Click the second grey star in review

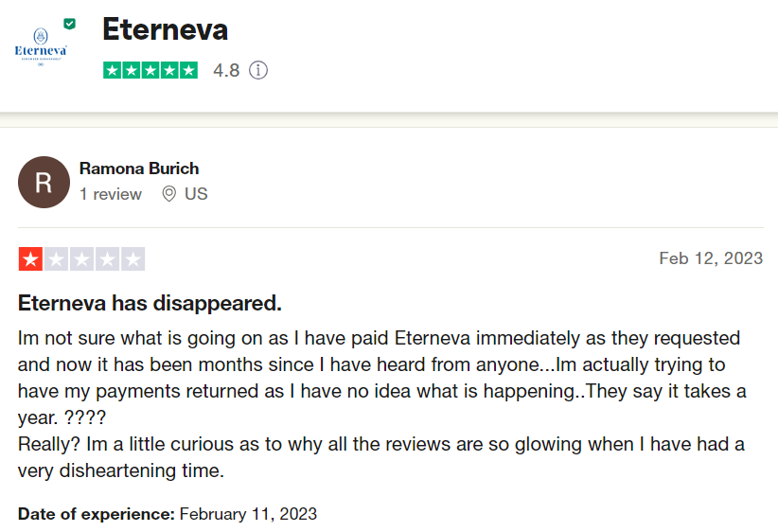point(56,259)
